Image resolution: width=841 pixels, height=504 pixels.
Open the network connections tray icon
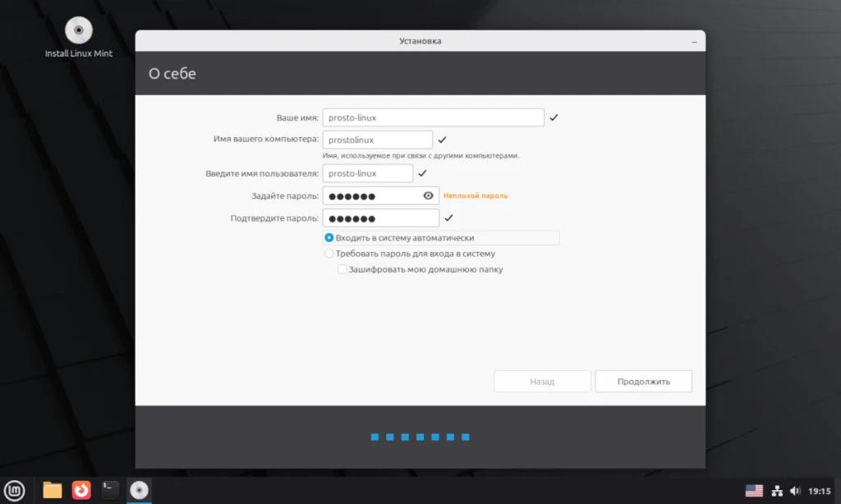[777, 491]
